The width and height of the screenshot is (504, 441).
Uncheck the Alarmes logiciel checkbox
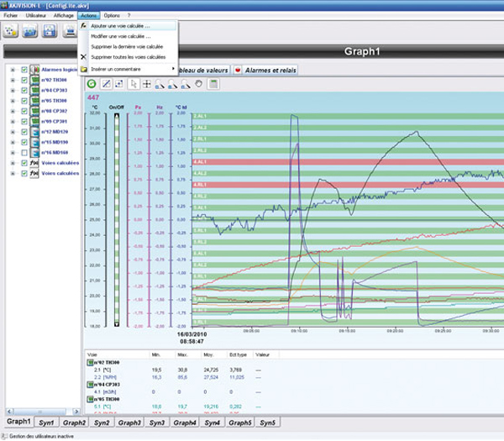point(24,70)
